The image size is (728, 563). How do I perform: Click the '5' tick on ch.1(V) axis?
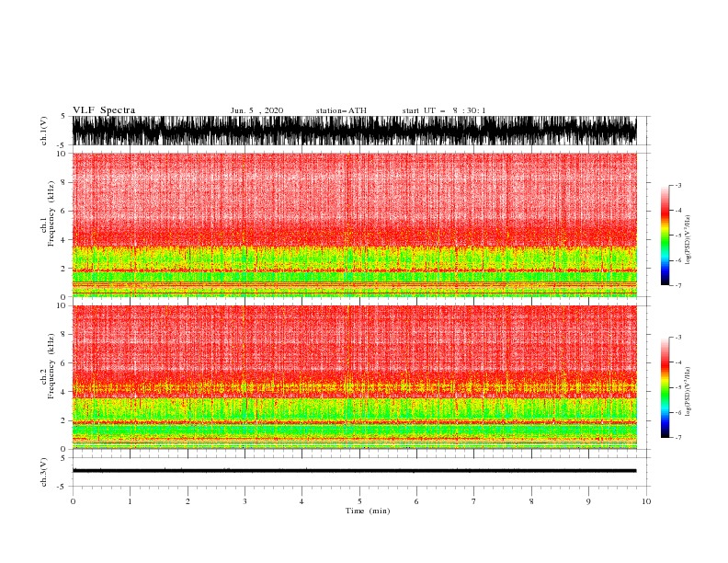click(x=63, y=116)
